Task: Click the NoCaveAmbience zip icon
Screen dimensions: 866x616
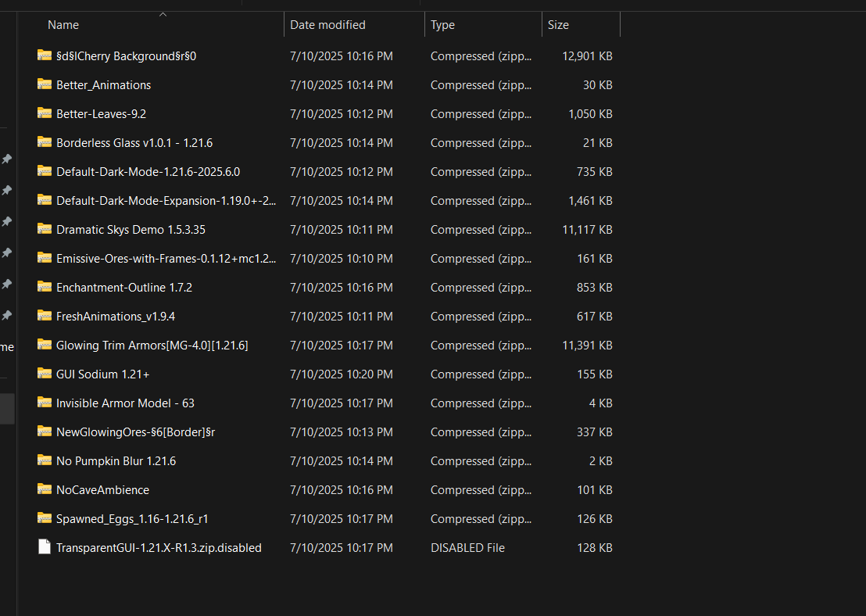Action: pyautogui.click(x=45, y=489)
